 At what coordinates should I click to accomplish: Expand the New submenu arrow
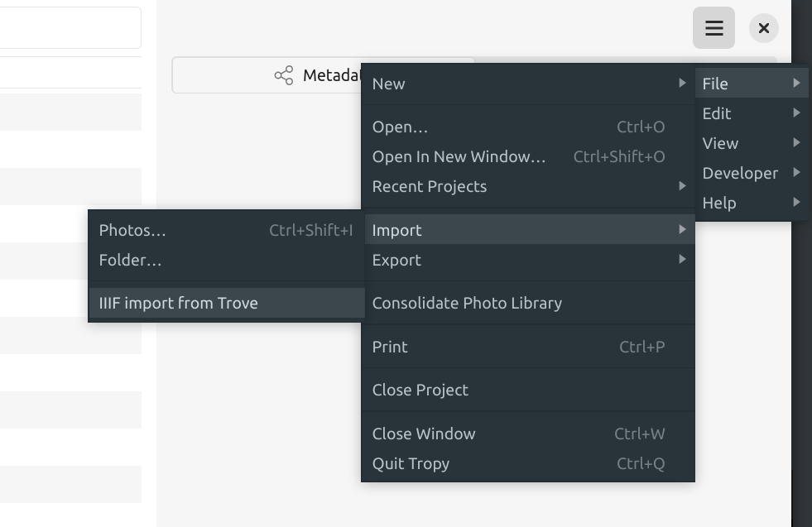[682, 83]
